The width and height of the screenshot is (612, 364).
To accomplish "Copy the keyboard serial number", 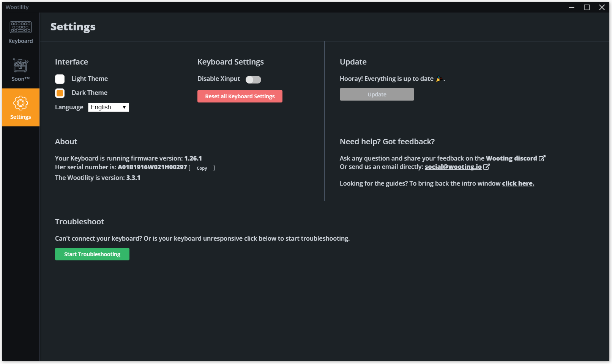I will click(202, 168).
